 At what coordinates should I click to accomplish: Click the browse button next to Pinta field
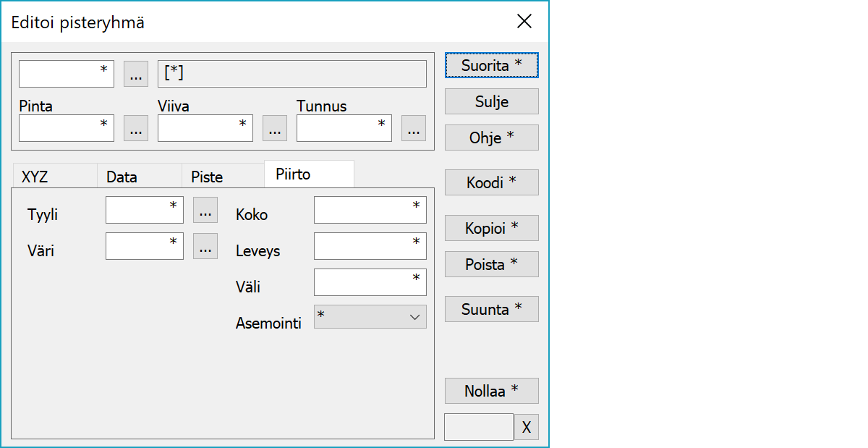click(x=136, y=128)
